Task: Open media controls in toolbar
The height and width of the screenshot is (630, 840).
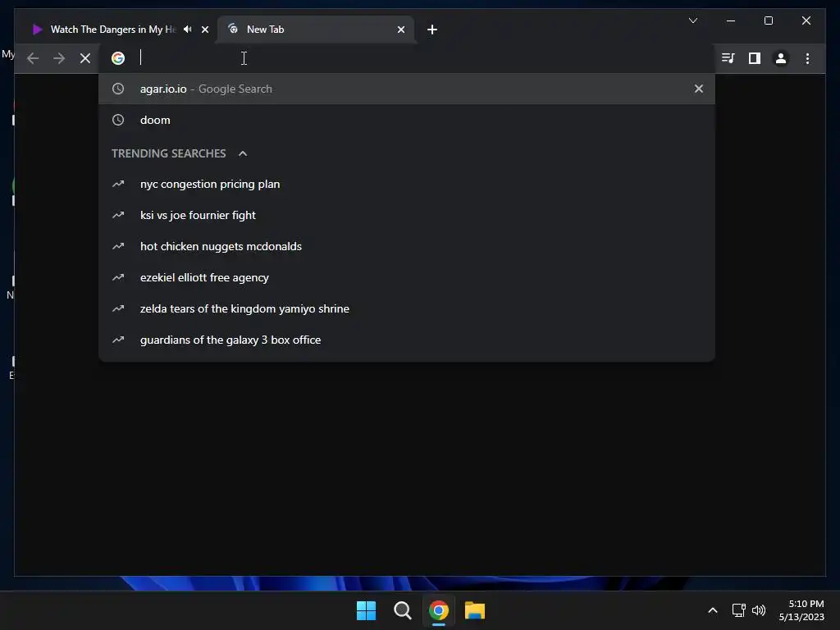Action: [728, 58]
